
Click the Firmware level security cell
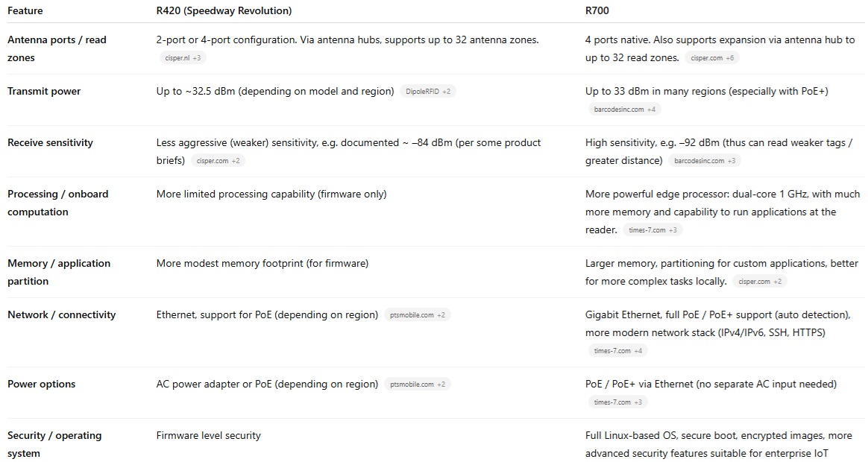coord(209,435)
